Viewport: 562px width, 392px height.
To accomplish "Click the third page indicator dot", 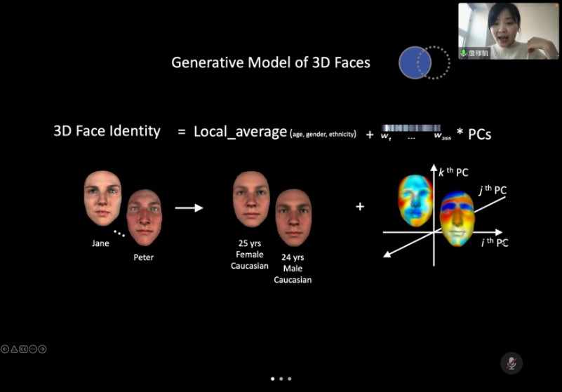I will click(290, 379).
